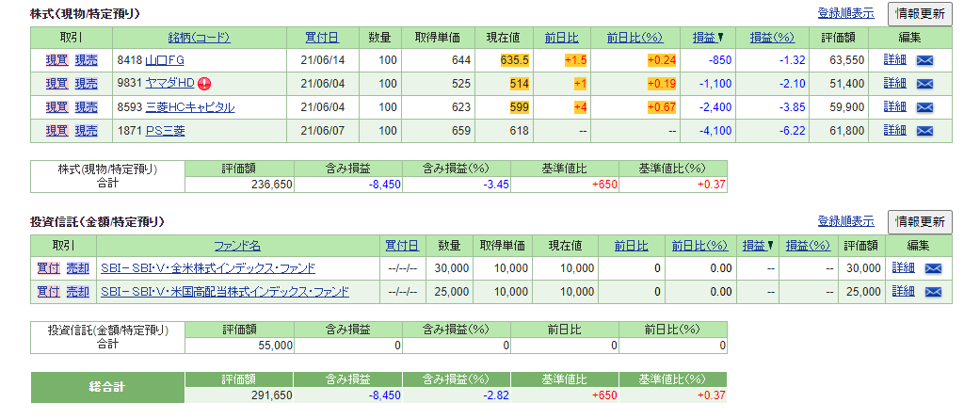Sort stocks by 前日比(%) header
The width and height of the screenshot is (980, 419).
click(635, 38)
